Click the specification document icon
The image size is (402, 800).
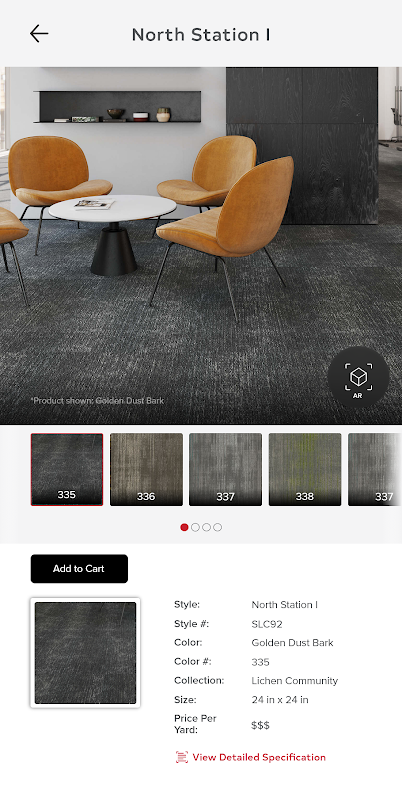(182, 757)
